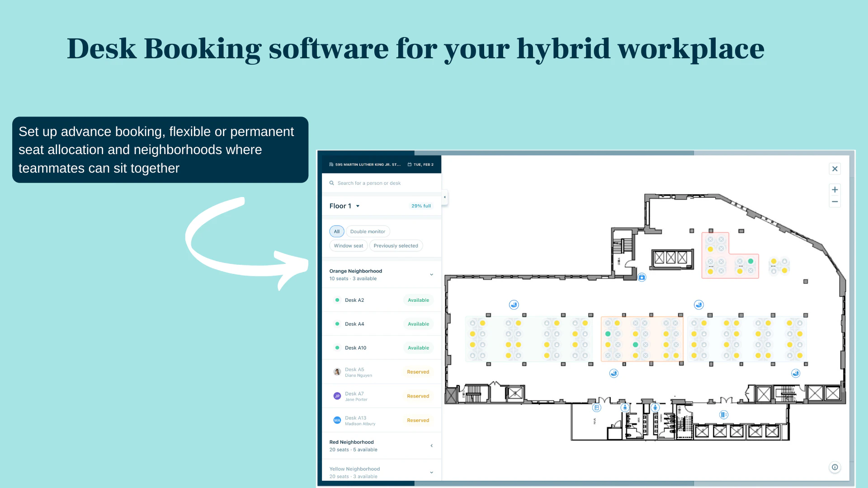Open the info icon at bottom right of map
This screenshot has width=868, height=488.
point(835,467)
